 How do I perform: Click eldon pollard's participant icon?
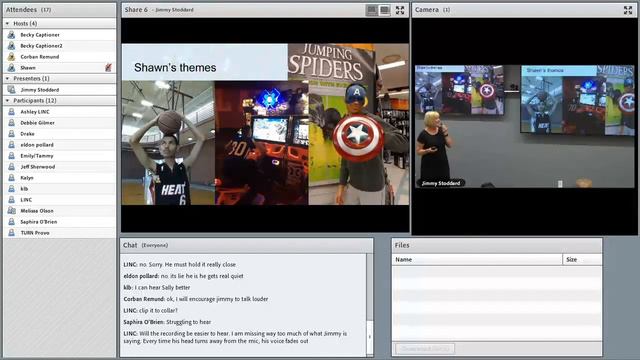tap(11, 144)
